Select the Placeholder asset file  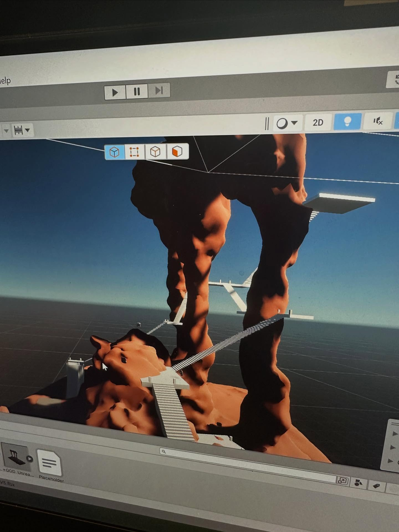coord(50,463)
